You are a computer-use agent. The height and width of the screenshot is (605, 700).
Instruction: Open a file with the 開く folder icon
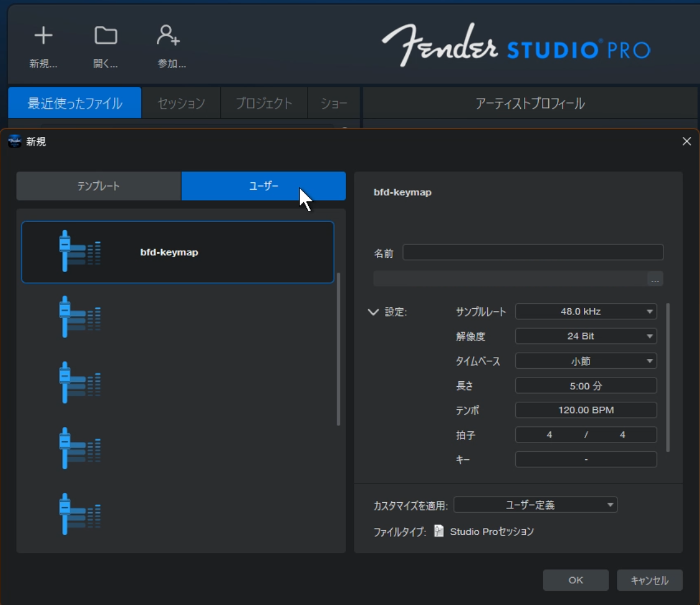[x=105, y=37]
